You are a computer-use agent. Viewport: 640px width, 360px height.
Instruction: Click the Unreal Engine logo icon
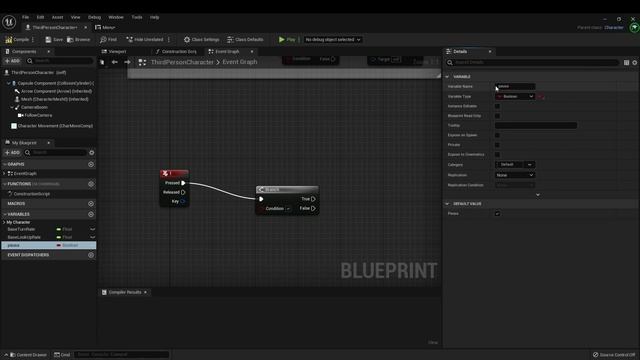9,22
